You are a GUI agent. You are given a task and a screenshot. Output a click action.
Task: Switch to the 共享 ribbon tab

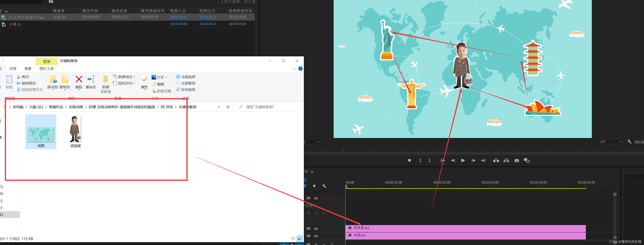[x=13, y=69]
